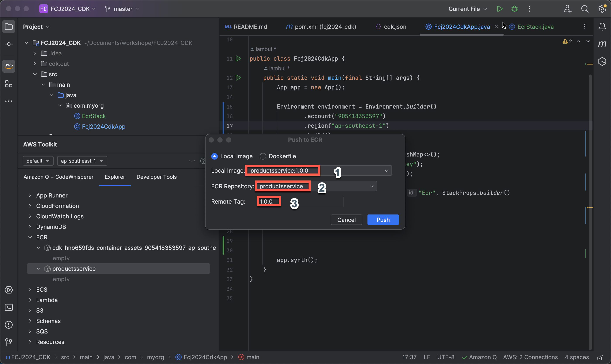The image size is (611, 364).
Task: Open the Git tool window icon
Action: (x=9, y=342)
